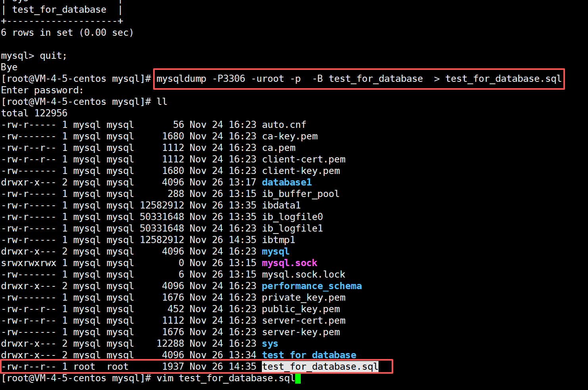The image size is (588, 390).
Task: Select server-key.pem file name
Action: (301, 332)
